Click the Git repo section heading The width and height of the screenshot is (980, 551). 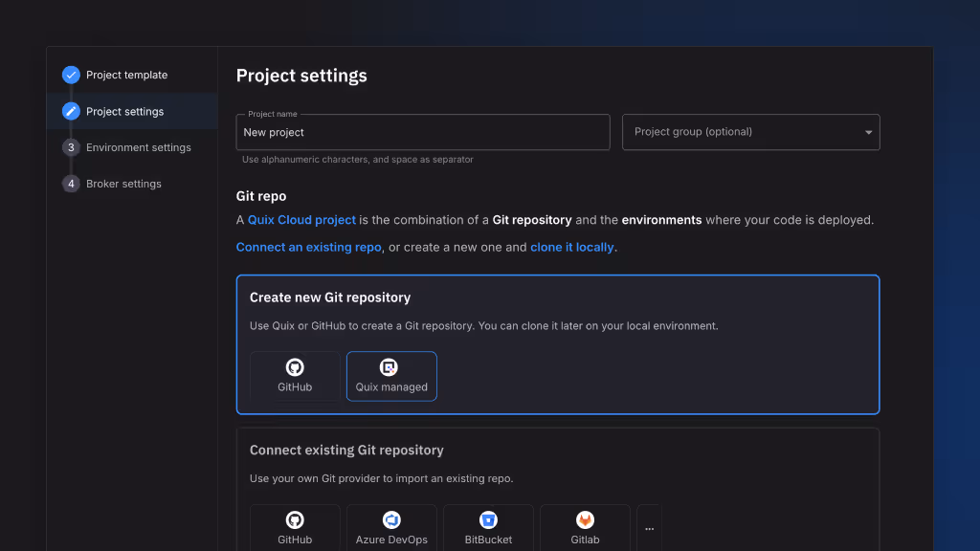pos(261,196)
